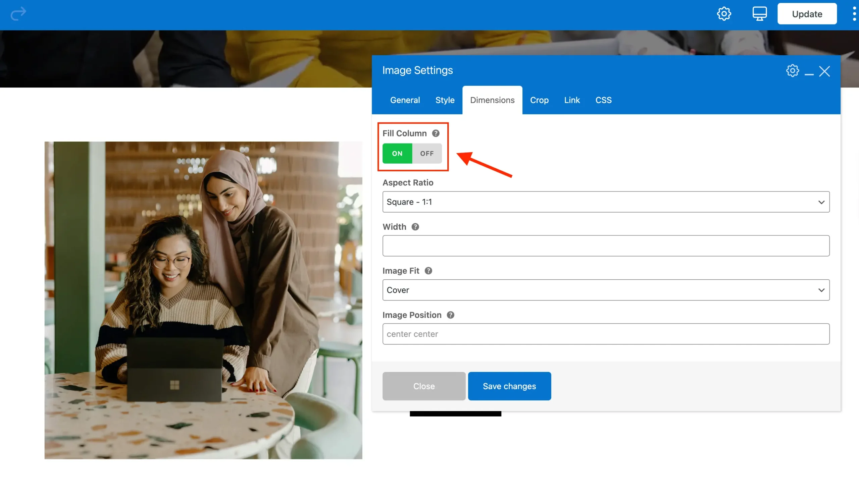
Task: Open the Aspect Ratio dropdown
Action: click(x=606, y=202)
